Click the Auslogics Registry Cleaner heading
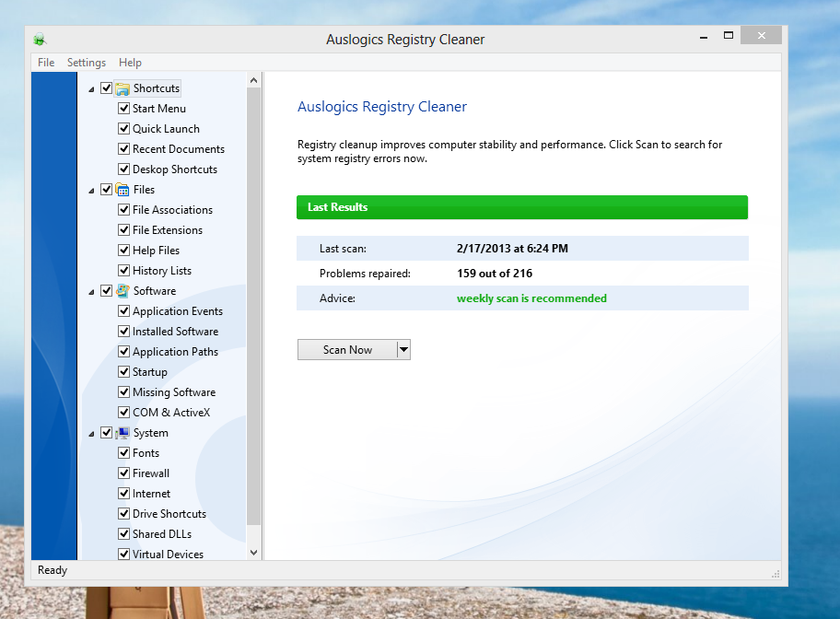The height and width of the screenshot is (619, 840). 382,107
